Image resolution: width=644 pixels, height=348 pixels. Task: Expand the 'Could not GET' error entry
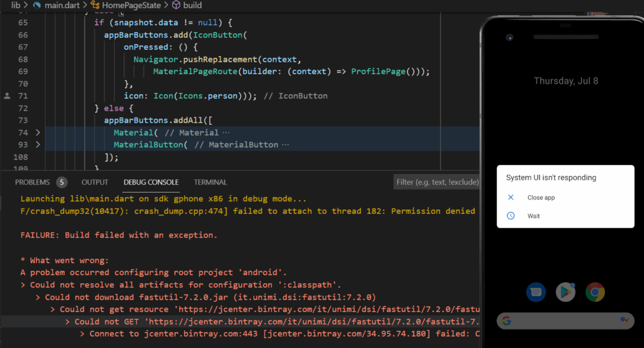tap(69, 322)
